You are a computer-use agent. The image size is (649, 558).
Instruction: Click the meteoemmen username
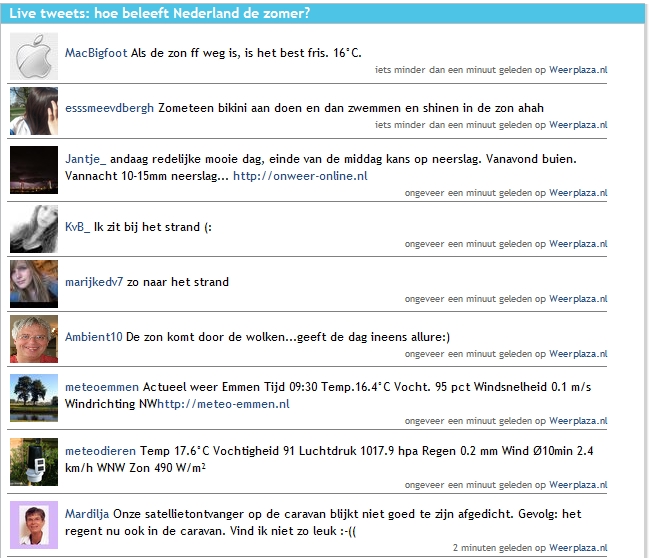(x=102, y=387)
